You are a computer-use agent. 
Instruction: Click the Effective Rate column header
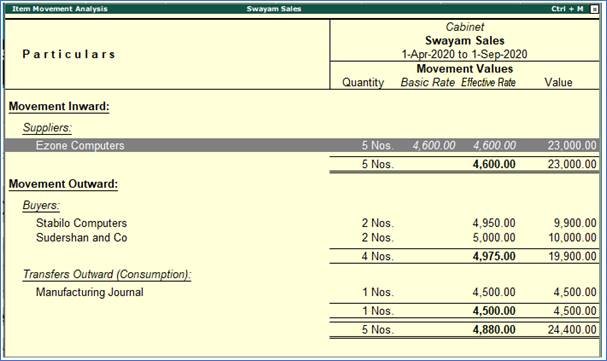[488, 82]
